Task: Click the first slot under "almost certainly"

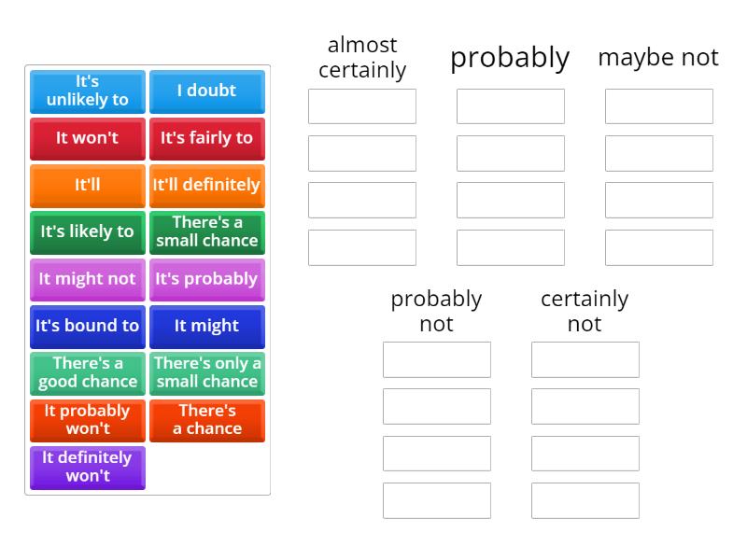Action: tap(361, 106)
